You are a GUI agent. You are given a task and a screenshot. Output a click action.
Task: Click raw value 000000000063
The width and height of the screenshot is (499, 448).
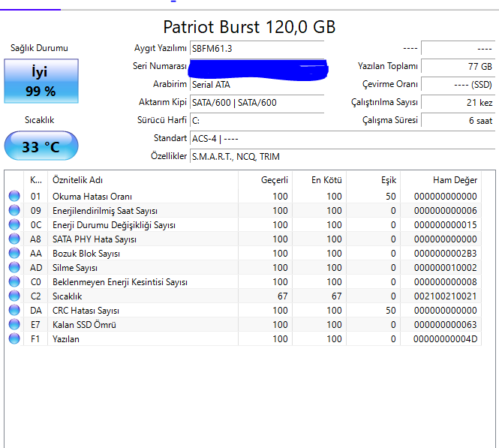(x=445, y=325)
